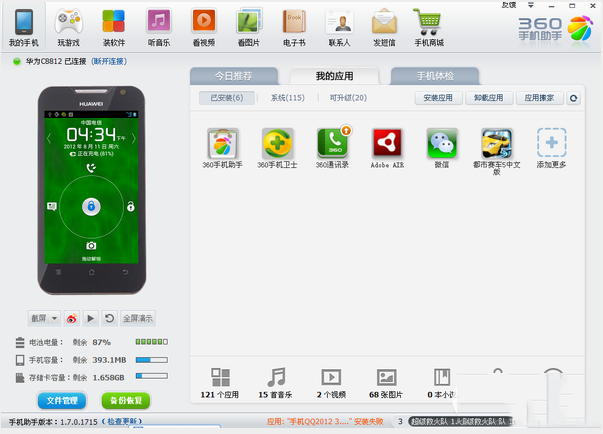This screenshot has height=434, width=603.
Task: Open the 68 张图片 summary
Action: (386, 383)
